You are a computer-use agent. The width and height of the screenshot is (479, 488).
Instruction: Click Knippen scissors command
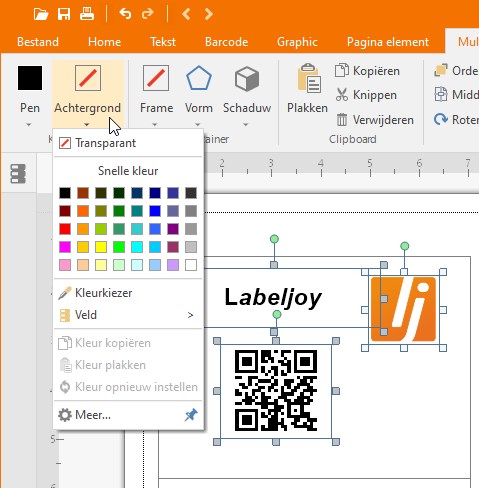pos(366,95)
